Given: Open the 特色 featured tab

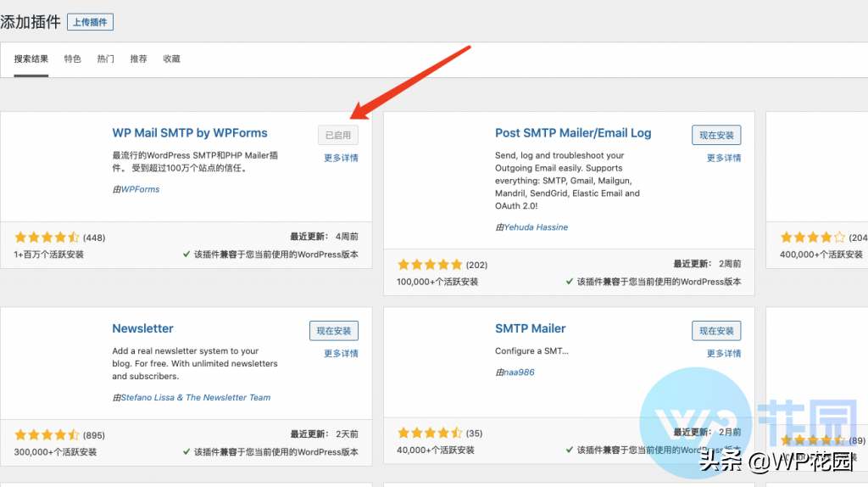Looking at the screenshot, I should point(73,59).
